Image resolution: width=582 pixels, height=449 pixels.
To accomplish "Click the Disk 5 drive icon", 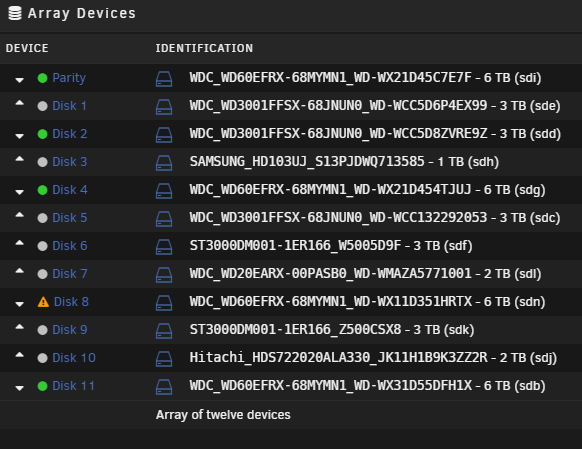I will [164, 219].
